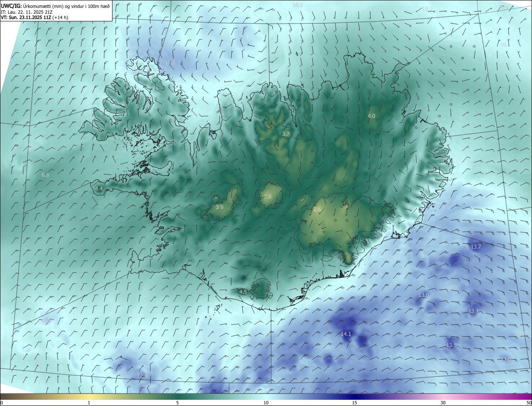Select the 3.6 value on the glacier
This screenshot has width=532, height=406.
tap(219, 206)
